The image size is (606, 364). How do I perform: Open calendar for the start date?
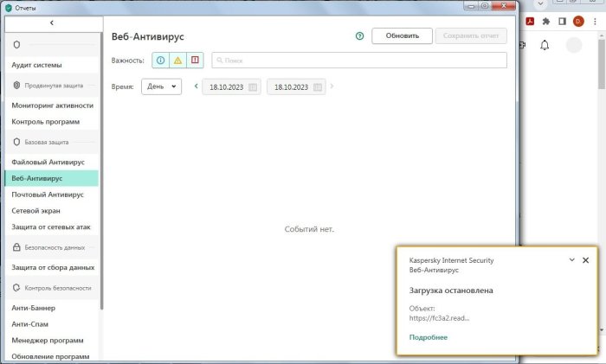253,87
